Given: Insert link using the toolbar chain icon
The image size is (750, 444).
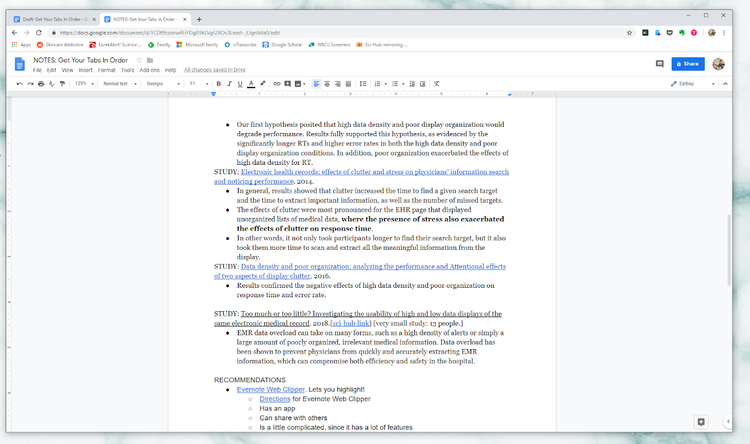Looking at the screenshot, I should pos(277,84).
